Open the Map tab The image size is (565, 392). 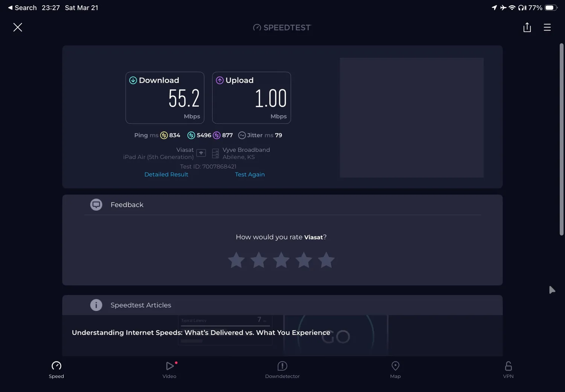[395, 370]
